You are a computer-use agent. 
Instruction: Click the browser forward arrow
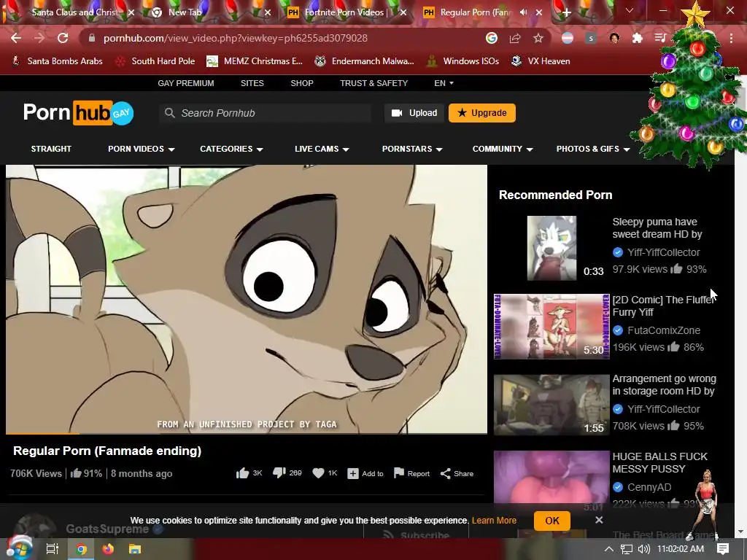[39, 38]
